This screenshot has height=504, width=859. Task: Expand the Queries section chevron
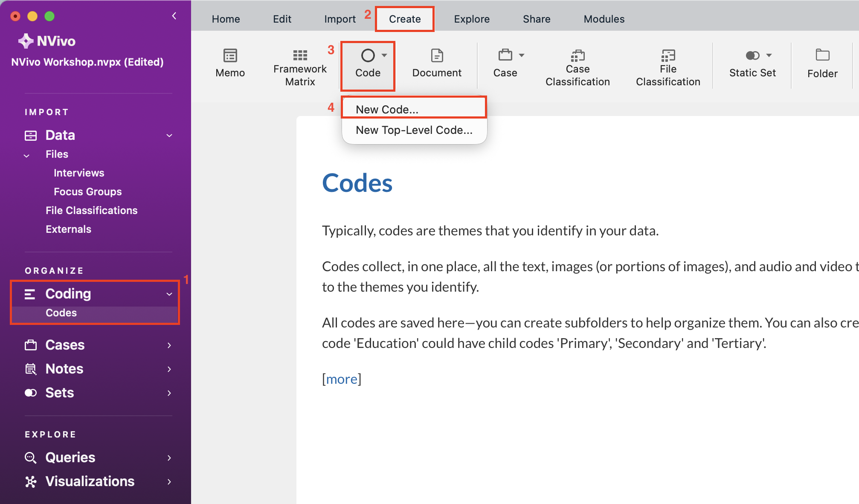169,458
